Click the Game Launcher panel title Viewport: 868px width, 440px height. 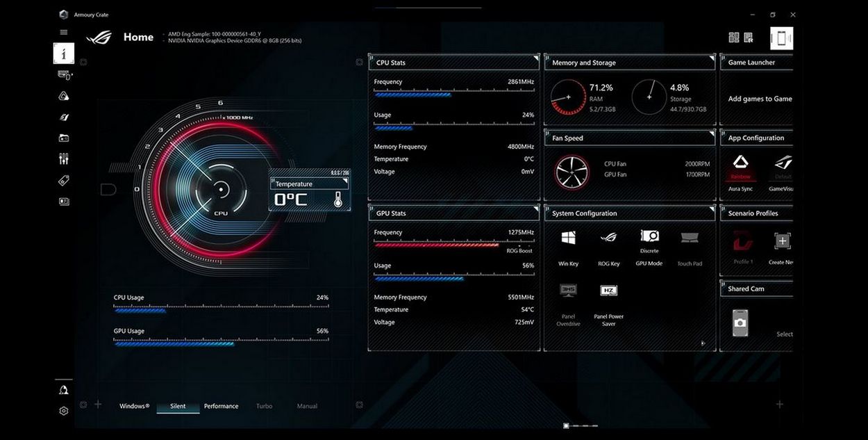pos(751,63)
